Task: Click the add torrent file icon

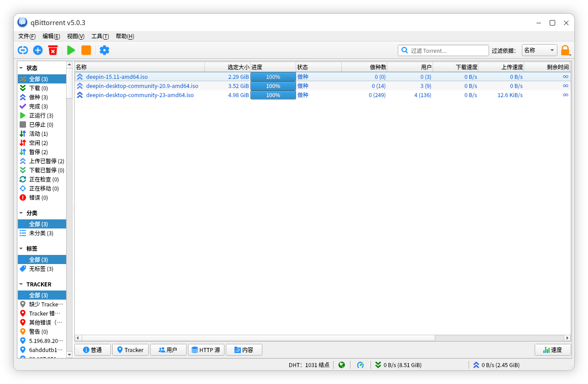Action: pos(38,50)
